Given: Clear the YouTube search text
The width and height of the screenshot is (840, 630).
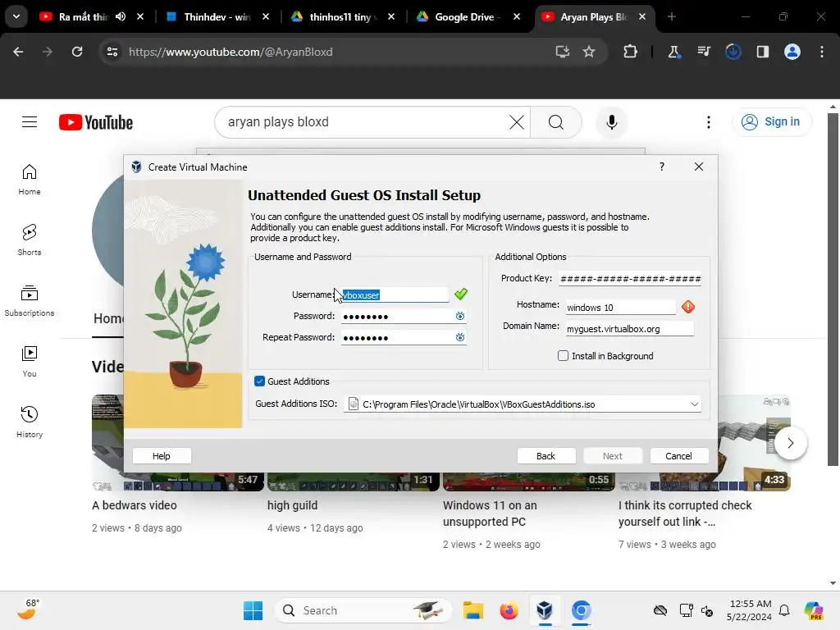Looking at the screenshot, I should [517, 122].
